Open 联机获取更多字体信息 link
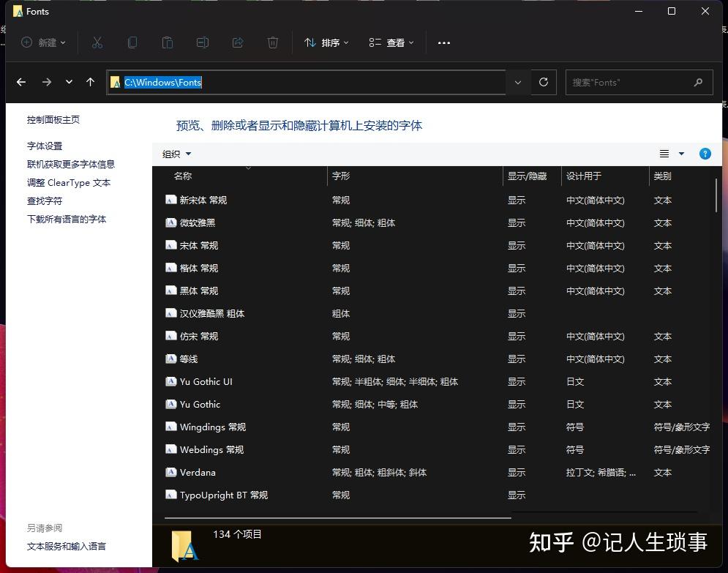Screen dimensions: 728x573 [x=70, y=164]
